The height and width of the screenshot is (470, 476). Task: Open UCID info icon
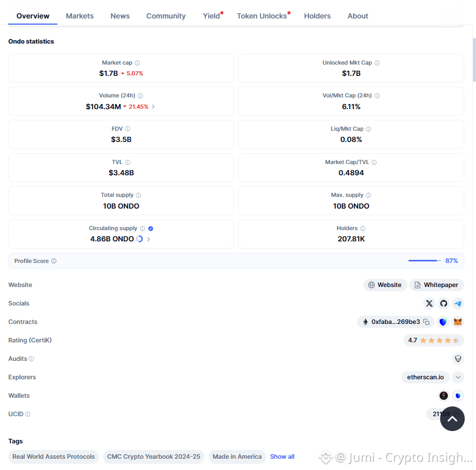[x=28, y=414]
